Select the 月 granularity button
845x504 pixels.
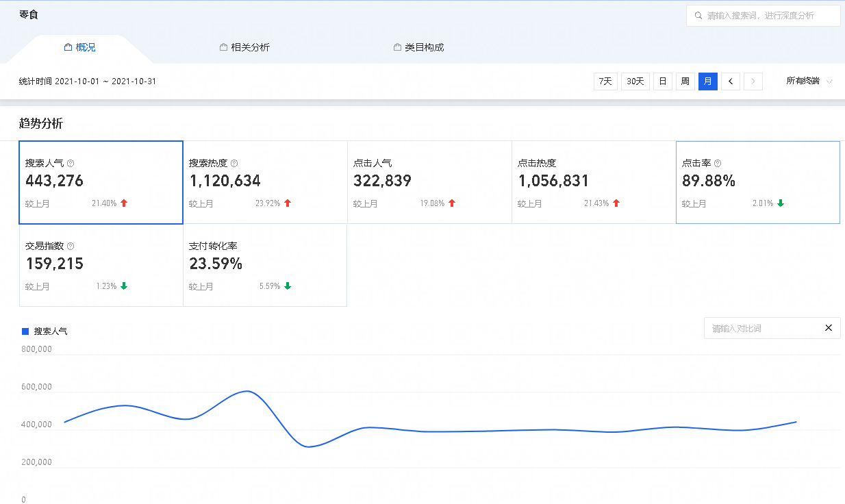(x=707, y=81)
